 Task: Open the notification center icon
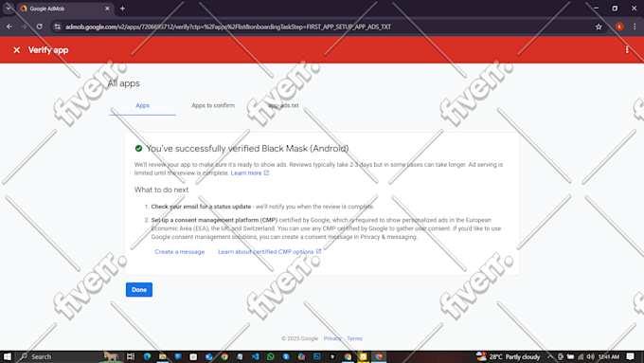tap(631, 356)
